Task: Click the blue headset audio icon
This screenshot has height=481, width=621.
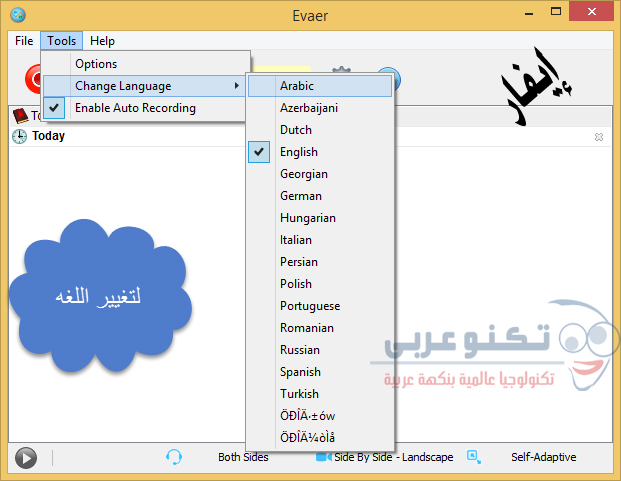Action: [174, 457]
